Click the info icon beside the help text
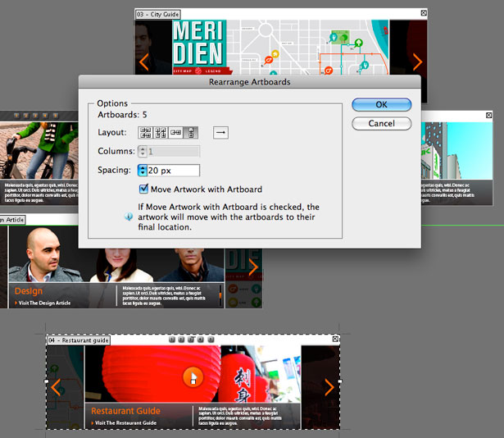Screen dimensions: 504x438 (129, 217)
